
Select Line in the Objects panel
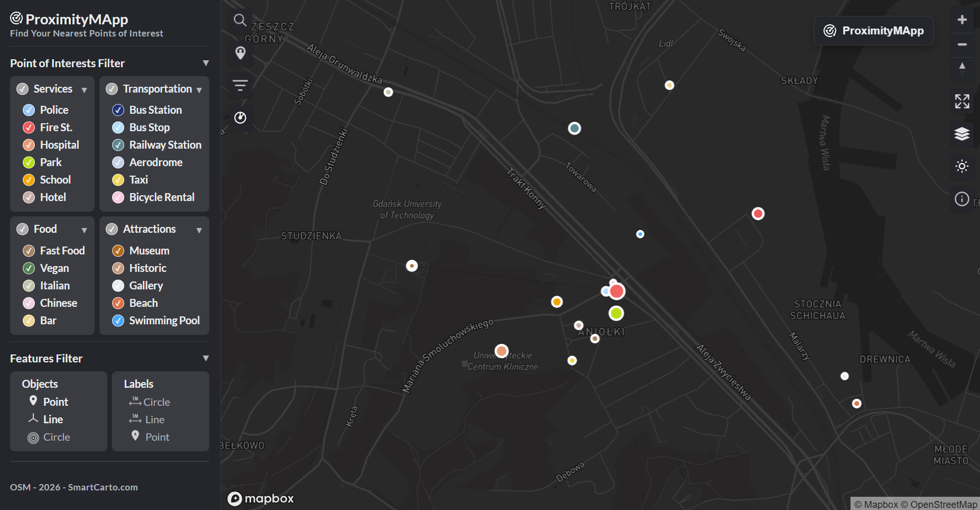click(x=52, y=419)
